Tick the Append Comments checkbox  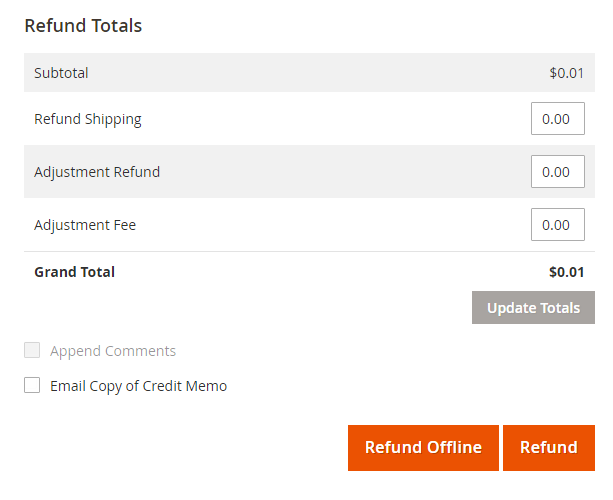(x=32, y=351)
